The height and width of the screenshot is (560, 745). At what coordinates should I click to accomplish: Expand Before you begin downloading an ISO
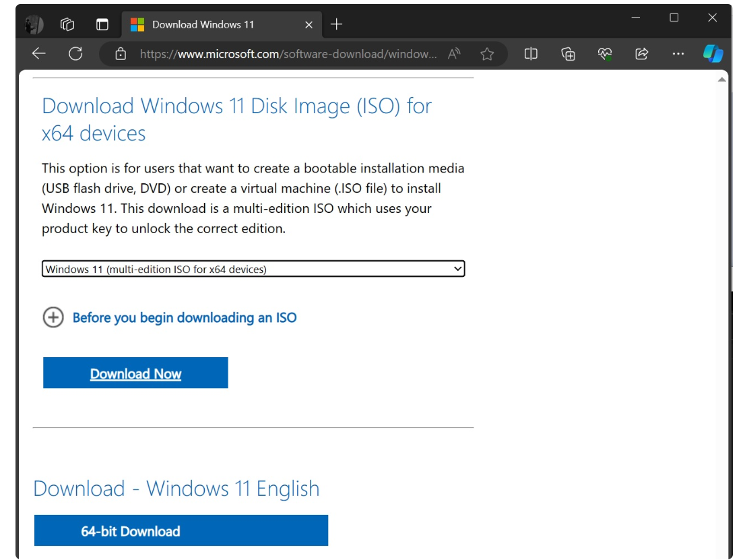[53, 317]
